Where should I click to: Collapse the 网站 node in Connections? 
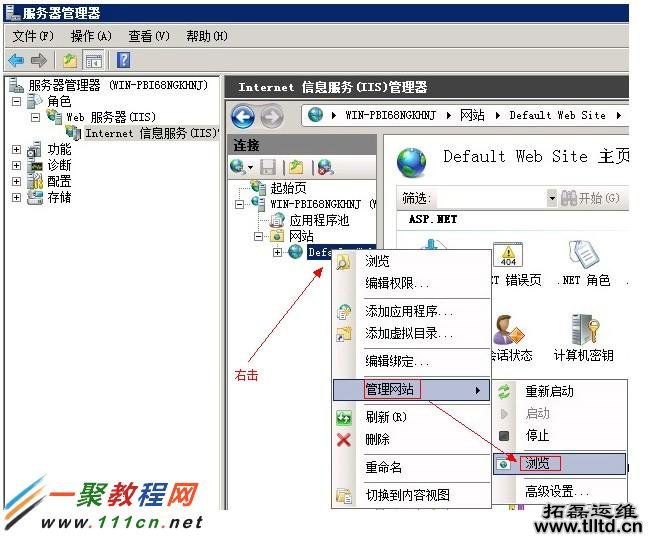coord(259,237)
